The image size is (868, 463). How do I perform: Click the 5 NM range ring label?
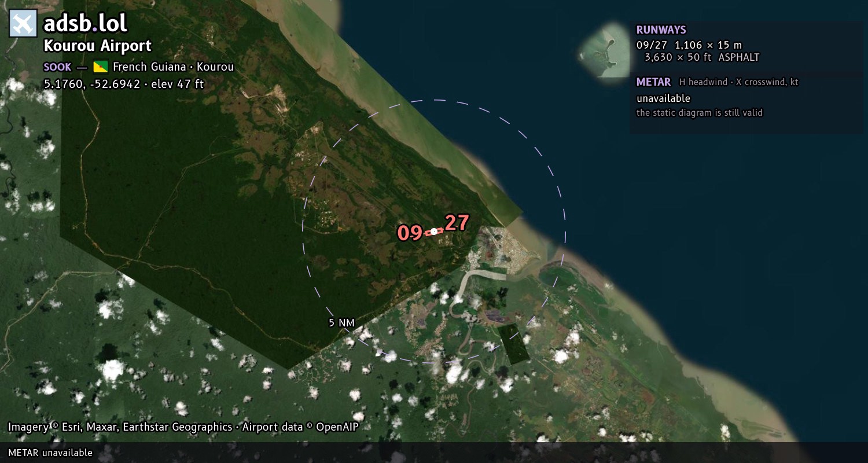(x=341, y=323)
